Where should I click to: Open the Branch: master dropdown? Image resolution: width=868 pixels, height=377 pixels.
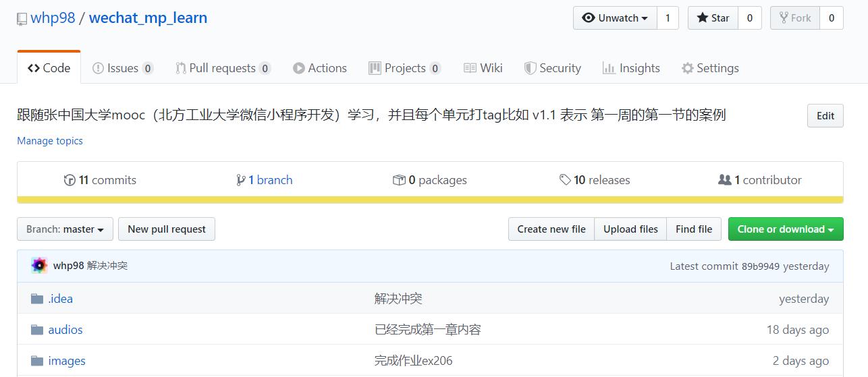pyautogui.click(x=65, y=229)
